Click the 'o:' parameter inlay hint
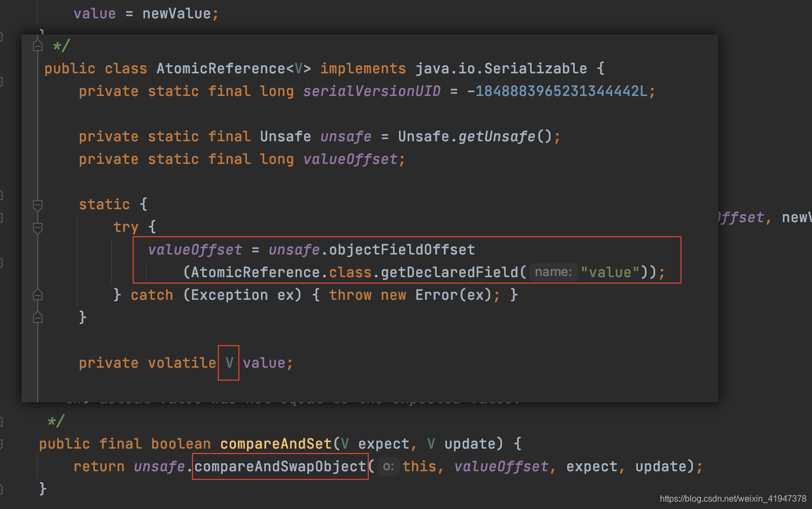This screenshot has width=812, height=509. (388, 466)
